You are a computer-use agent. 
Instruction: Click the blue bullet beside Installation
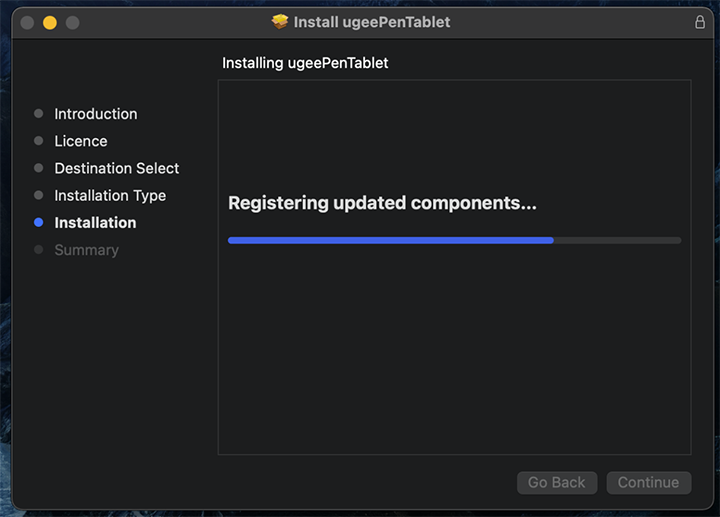pos(39,223)
